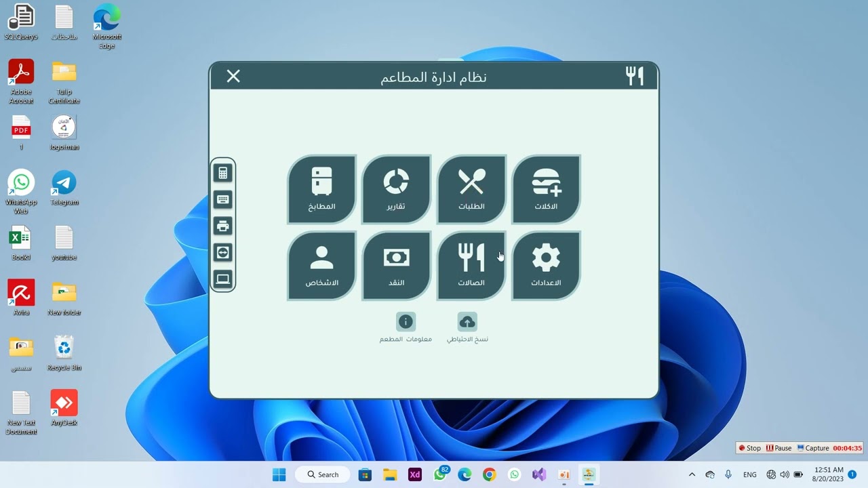Select the SQLQuery5 desktop icon
This screenshot has height=488, width=868.
(x=21, y=22)
